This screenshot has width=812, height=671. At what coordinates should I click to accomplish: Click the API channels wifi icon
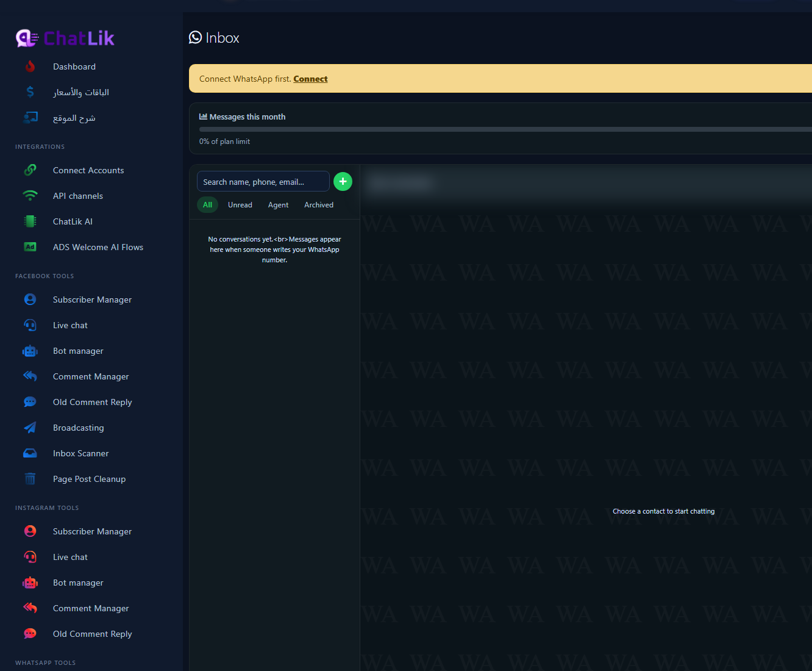click(x=30, y=196)
